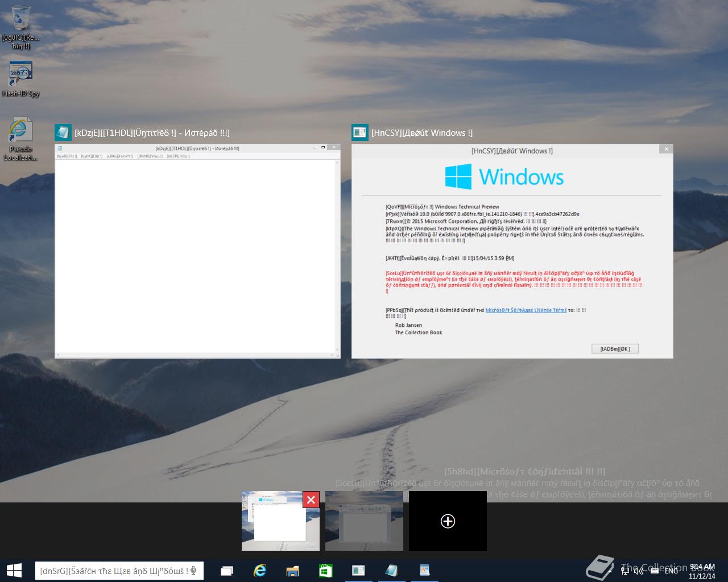Screen dimensions: 728x582
Task: Select the WordPad taskbar button
Action: (x=424, y=571)
